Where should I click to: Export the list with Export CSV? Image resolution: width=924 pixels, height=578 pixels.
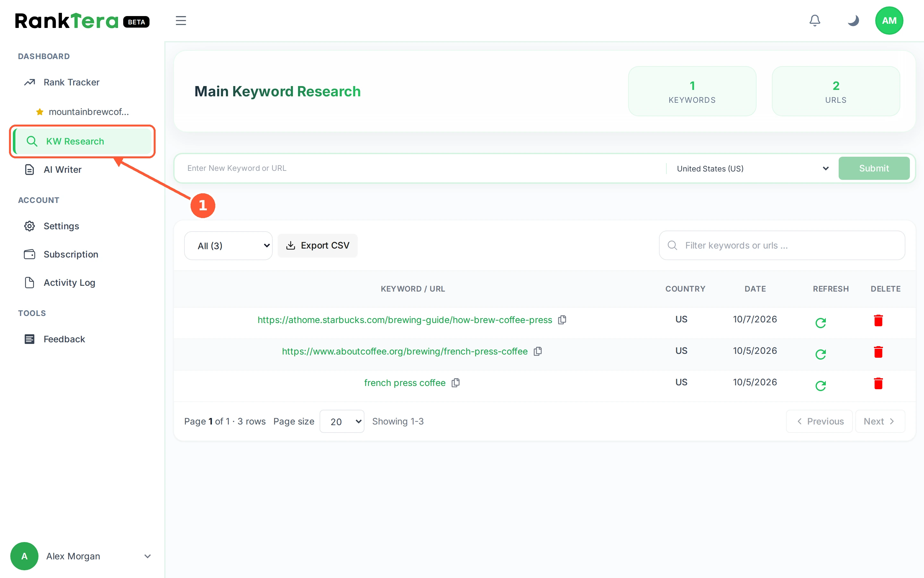point(317,245)
